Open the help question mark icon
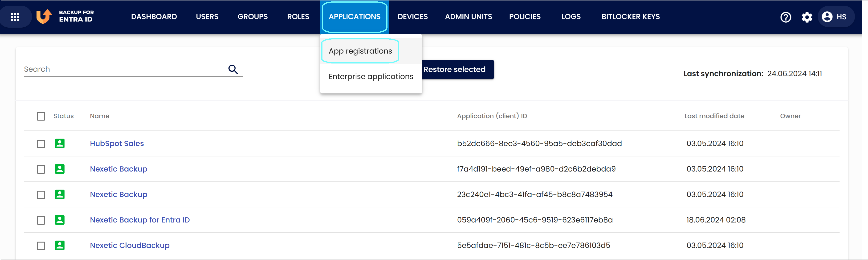Image resolution: width=868 pixels, height=260 pixels. tap(786, 17)
